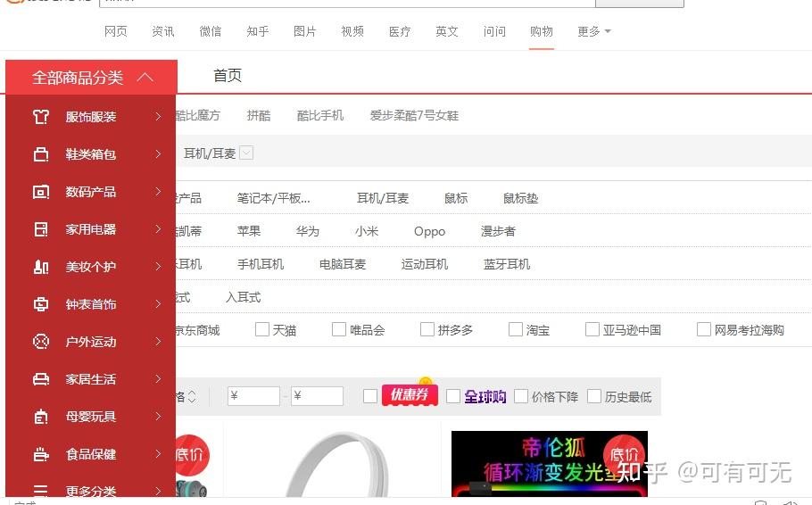Image resolution: width=812 pixels, height=505 pixels.
Task: Open the 首页 home tab
Action: pyautogui.click(x=228, y=76)
